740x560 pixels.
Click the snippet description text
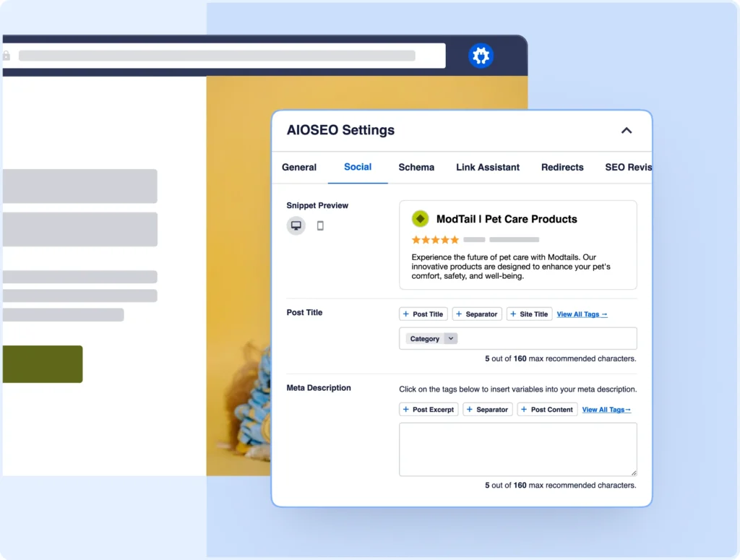[511, 267]
